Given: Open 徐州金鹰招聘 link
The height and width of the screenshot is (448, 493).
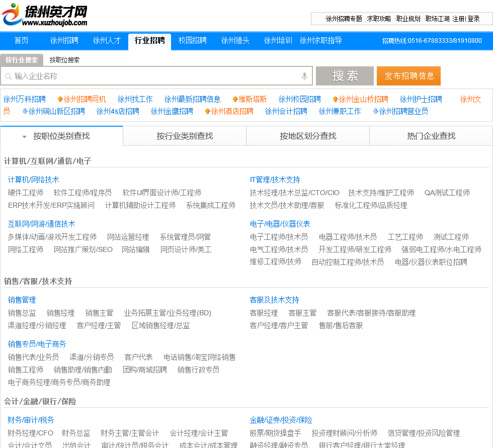Looking at the screenshot, I should (x=172, y=111).
